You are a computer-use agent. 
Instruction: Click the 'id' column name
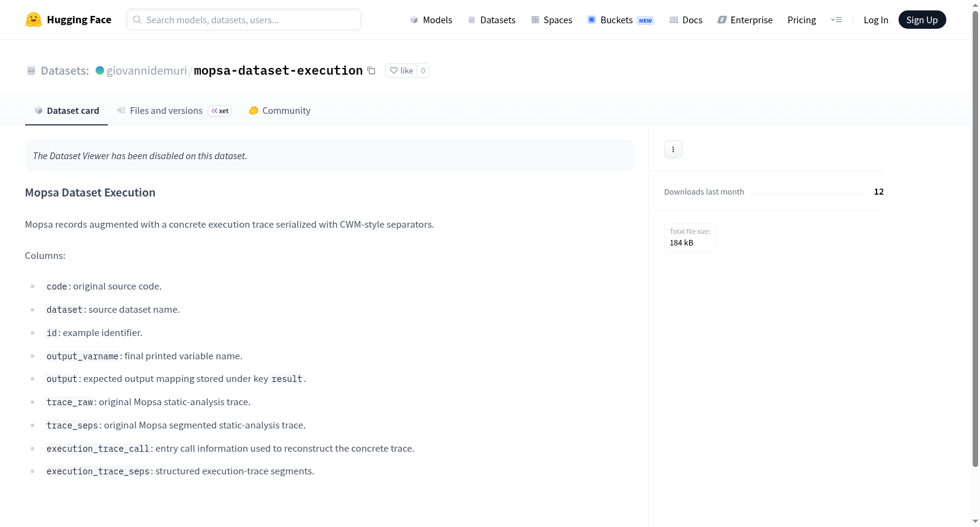51,333
